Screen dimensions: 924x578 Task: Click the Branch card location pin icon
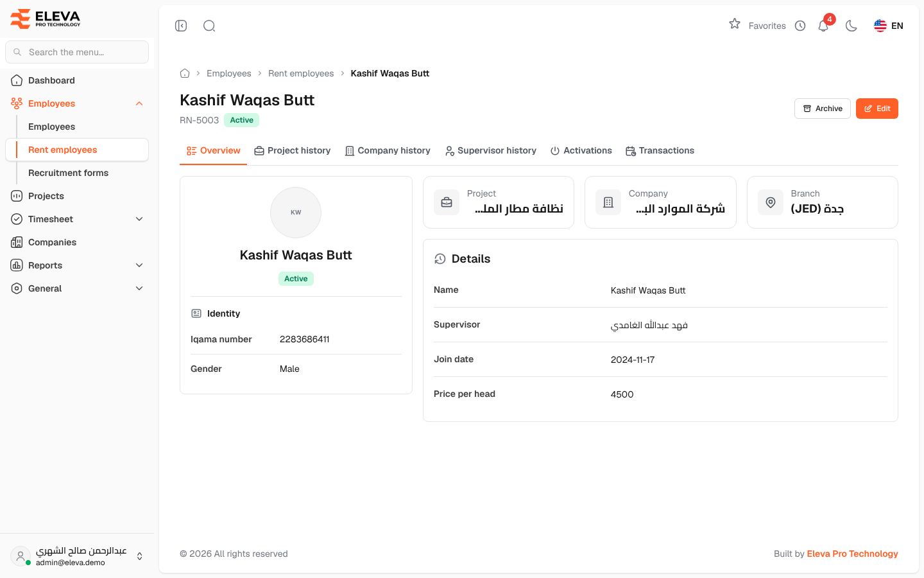click(x=771, y=202)
